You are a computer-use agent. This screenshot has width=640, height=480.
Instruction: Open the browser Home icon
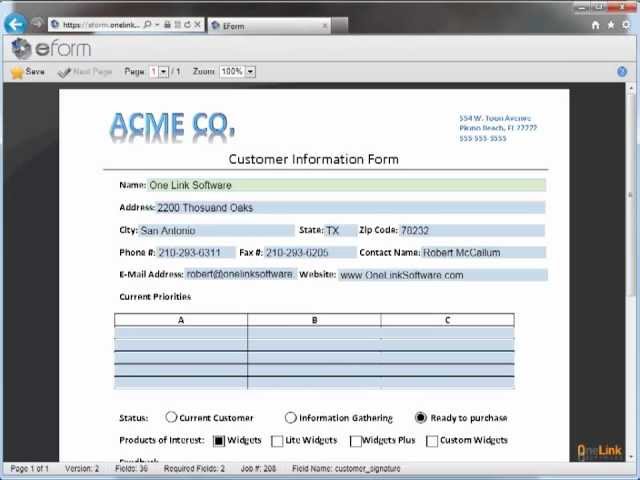coord(596,25)
